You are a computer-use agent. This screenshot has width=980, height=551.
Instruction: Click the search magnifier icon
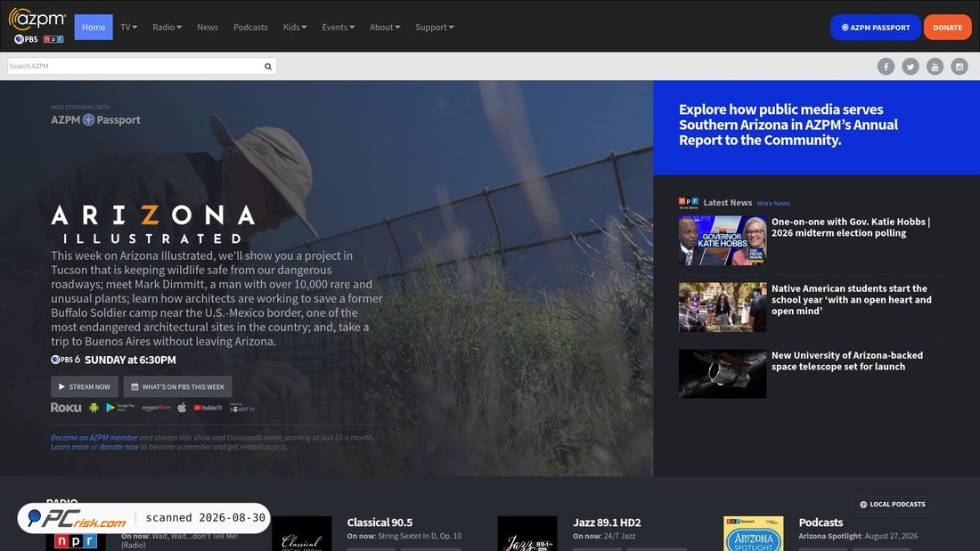(268, 66)
